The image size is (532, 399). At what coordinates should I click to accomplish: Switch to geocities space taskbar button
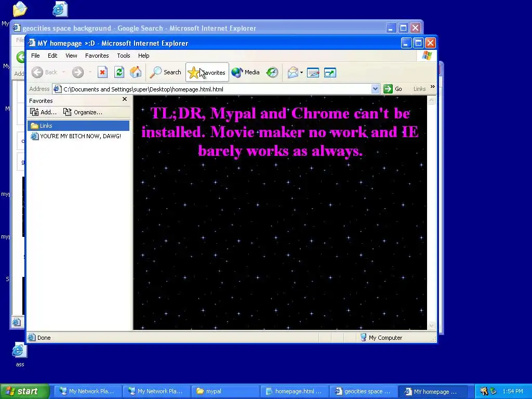pyautogui.click(x=363, y=391)
